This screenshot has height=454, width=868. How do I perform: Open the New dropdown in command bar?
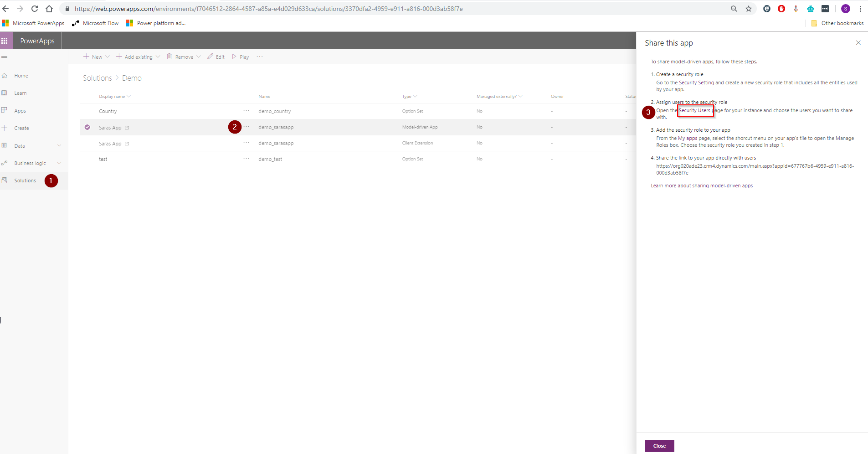click(96, 57)
